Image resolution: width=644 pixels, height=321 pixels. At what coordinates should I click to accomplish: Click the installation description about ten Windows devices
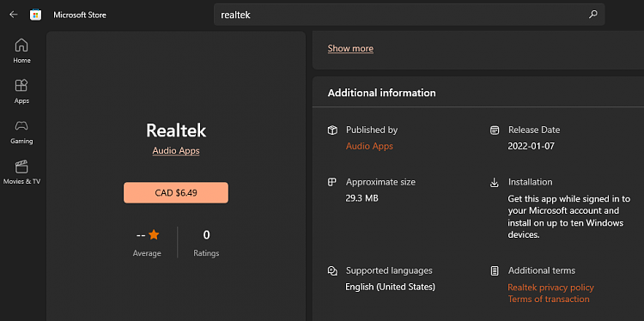568,217
